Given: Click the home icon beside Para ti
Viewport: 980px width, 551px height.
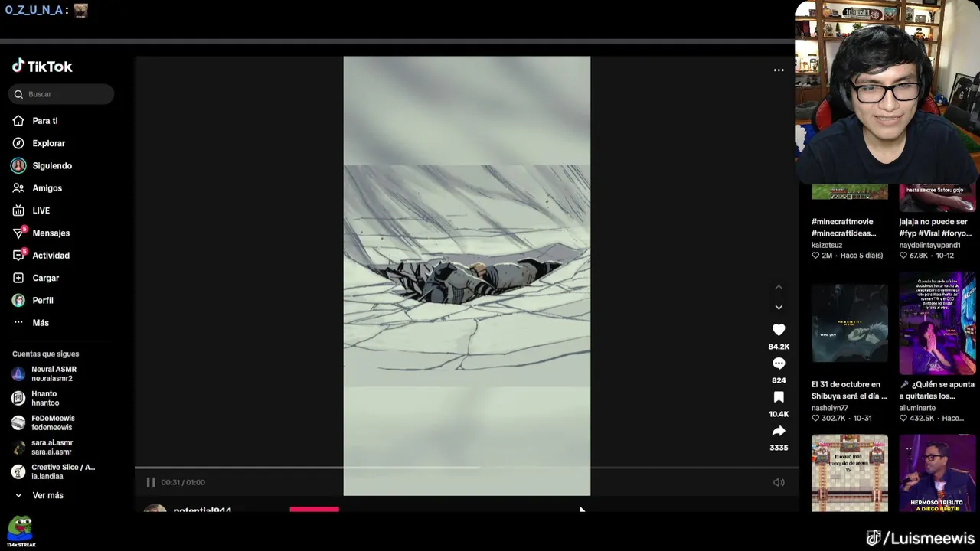Looking at the screenshot, I should coord(18,121).
